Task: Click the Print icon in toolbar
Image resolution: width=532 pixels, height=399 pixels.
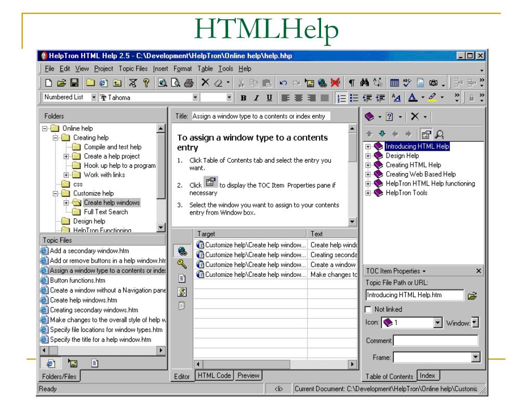Action: point(189,83)
